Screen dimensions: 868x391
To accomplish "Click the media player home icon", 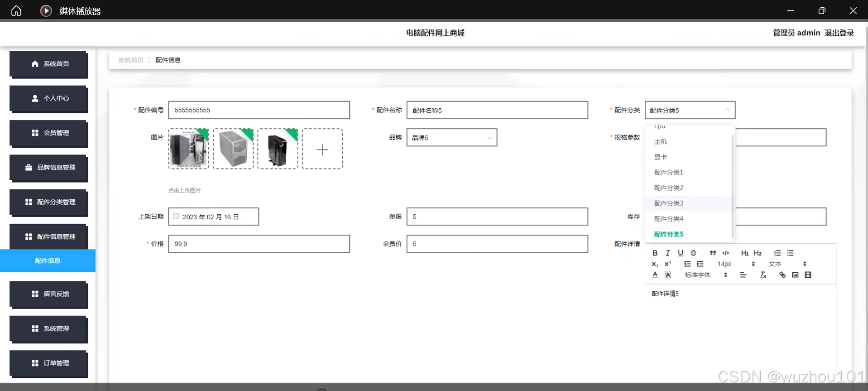I will click(x=16, y=10).
